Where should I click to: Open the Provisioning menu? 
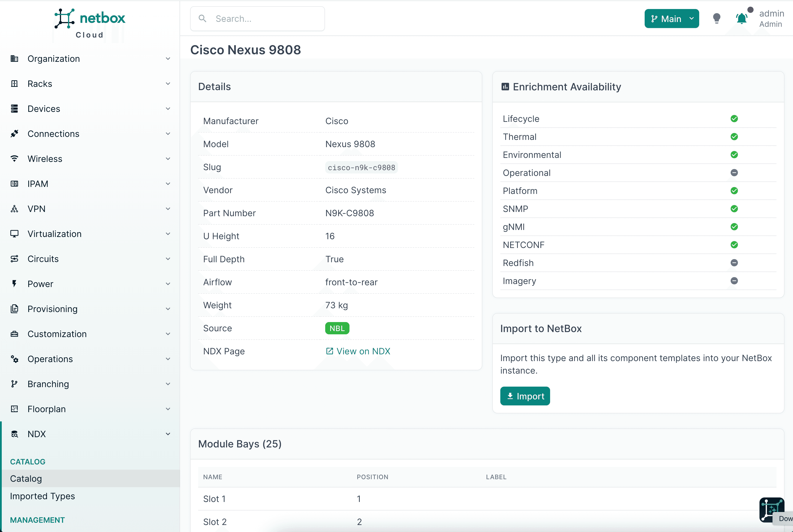tap(90, 309)
